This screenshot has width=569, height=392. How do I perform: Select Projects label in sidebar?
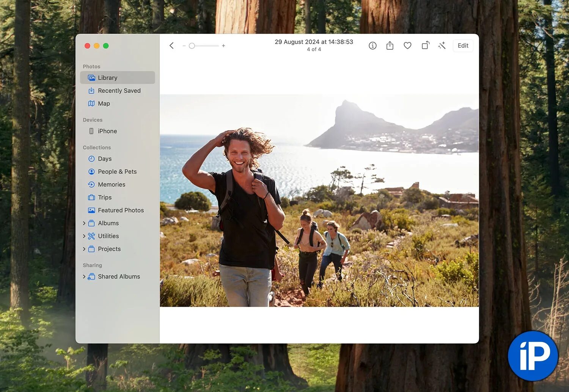click(x=109, y=249)
